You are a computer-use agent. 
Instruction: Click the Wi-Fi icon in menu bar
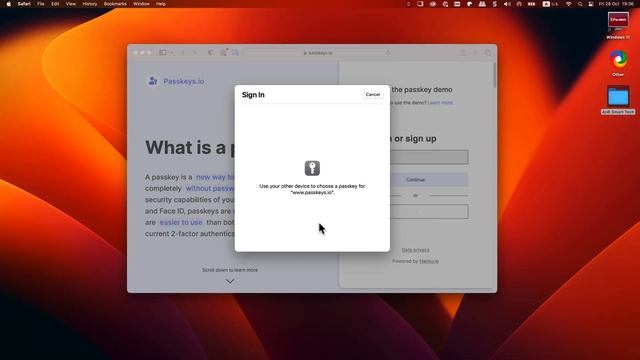coord(568,4)
